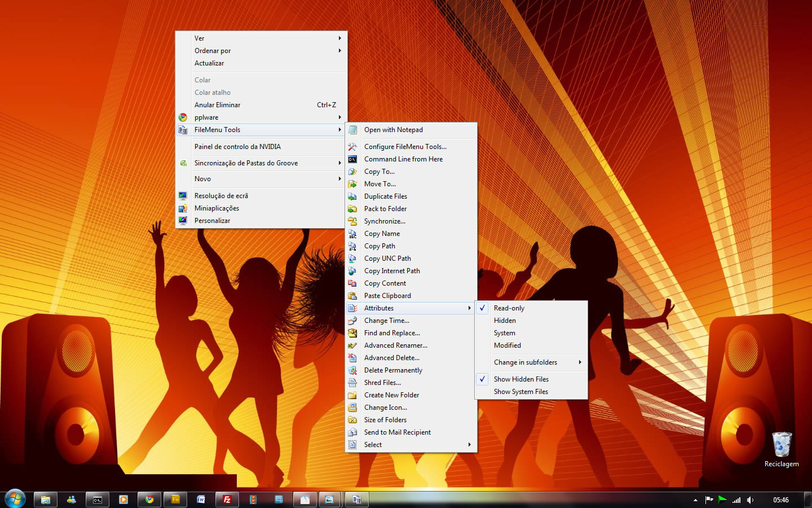Click the Paste Clipboard icon
Screen dimensions: 812x508
(x=352, y=296)
